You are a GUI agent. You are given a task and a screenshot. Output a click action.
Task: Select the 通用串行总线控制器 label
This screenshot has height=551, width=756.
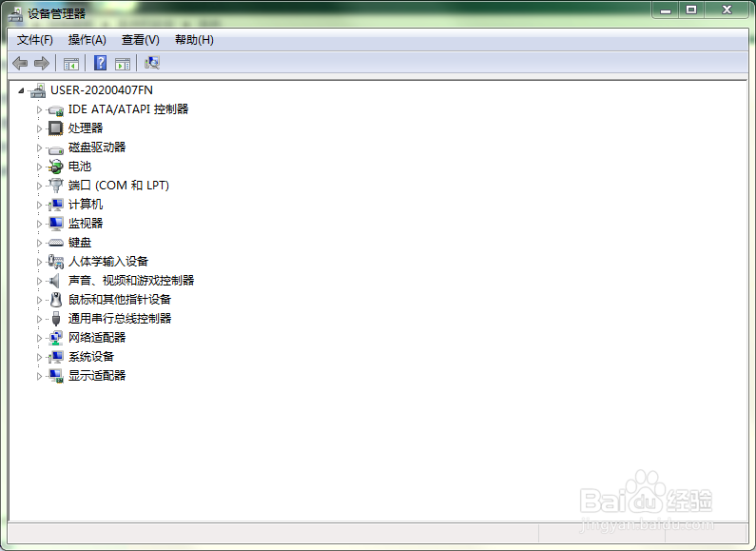120,319
